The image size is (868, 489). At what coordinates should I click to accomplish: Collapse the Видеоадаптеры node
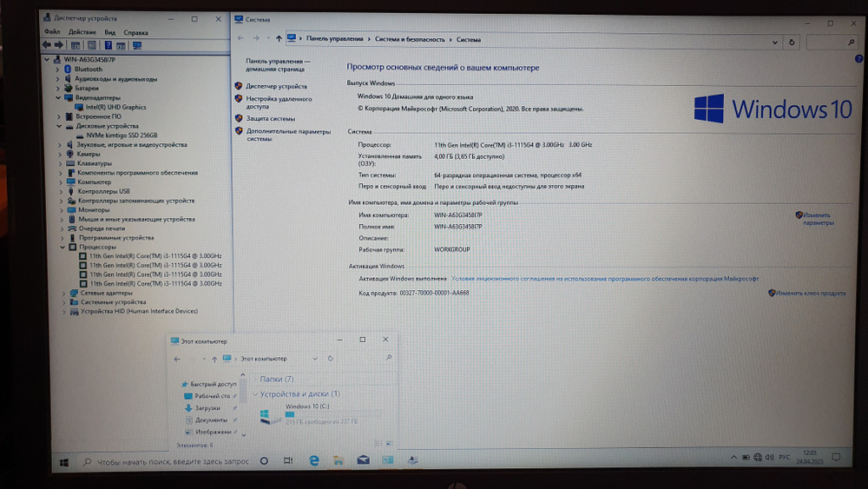pos(57,98)
